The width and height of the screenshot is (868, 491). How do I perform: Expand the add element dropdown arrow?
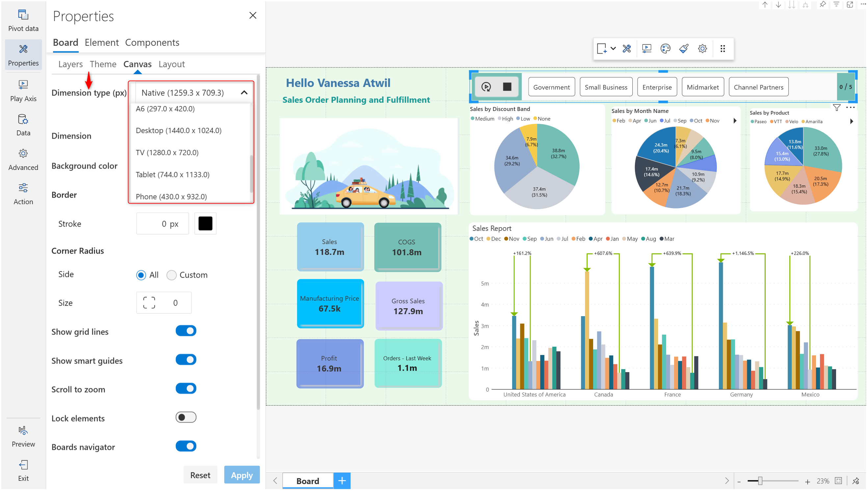pyautogui.click(x=613, y=48)
